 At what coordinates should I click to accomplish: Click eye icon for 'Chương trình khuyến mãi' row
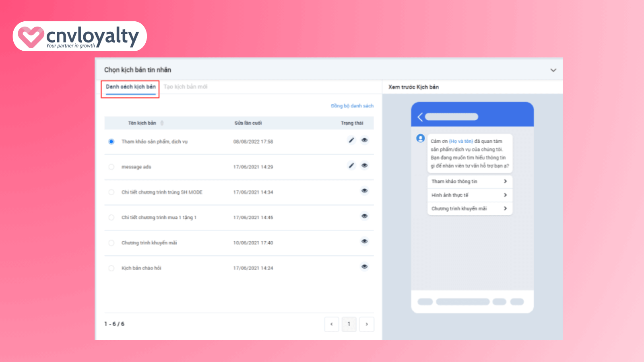click(364, 242)
